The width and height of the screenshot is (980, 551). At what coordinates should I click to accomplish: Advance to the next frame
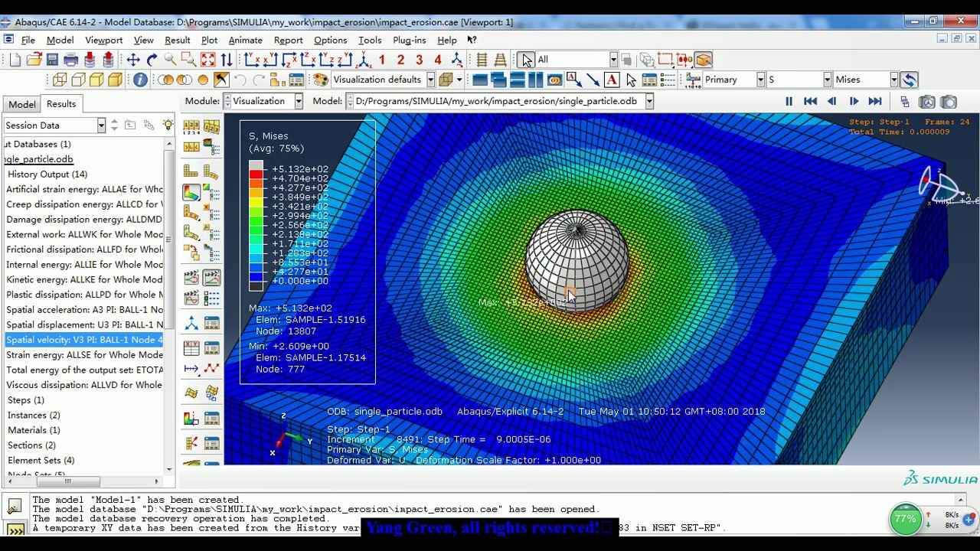coord(854,101)
